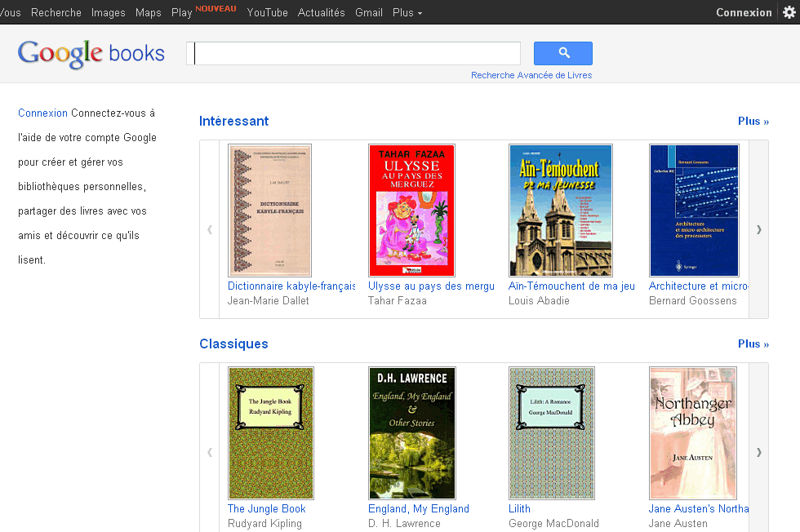The image size is (800, 532).
Task: Open Gmail from the top bar
Action: point(369,12)
